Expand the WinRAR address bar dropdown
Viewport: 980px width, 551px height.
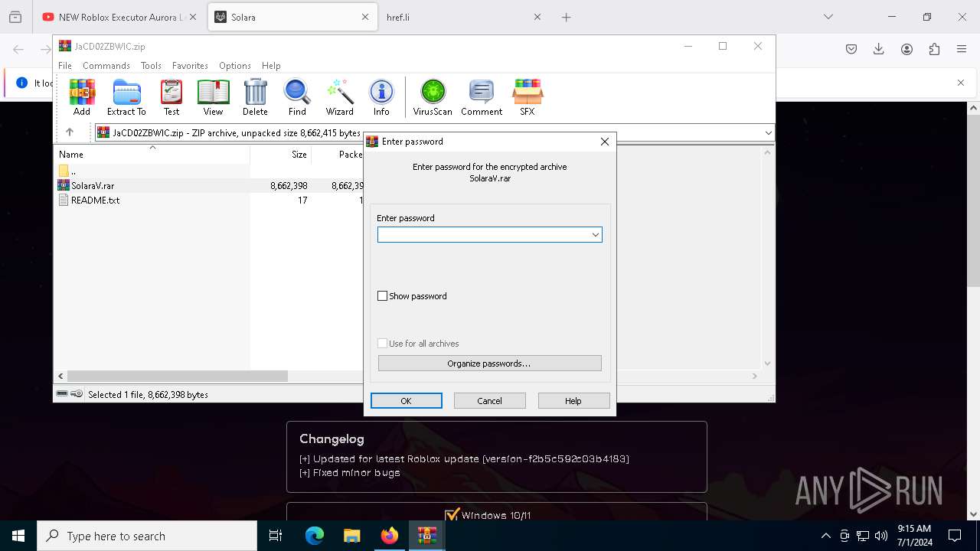[768, 132]
